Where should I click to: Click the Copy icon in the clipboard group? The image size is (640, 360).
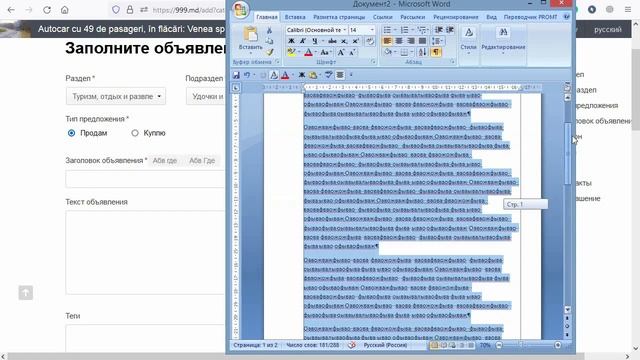(269, 41)
